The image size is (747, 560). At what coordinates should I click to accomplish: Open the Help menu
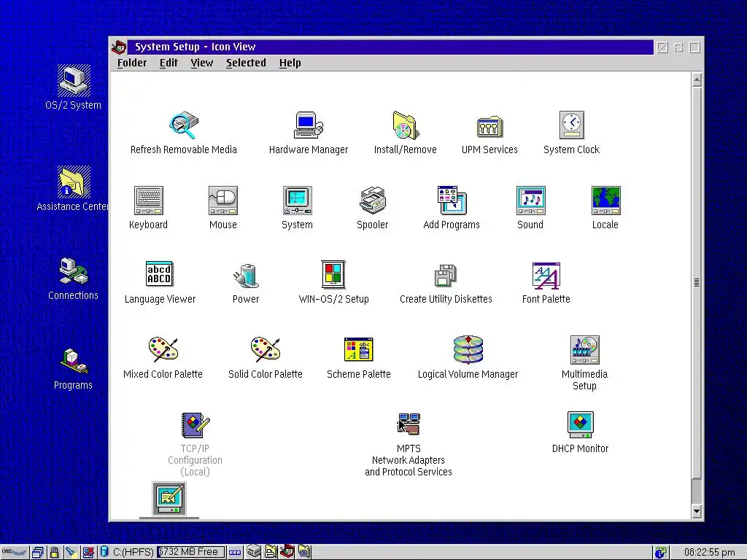[290, 63]
